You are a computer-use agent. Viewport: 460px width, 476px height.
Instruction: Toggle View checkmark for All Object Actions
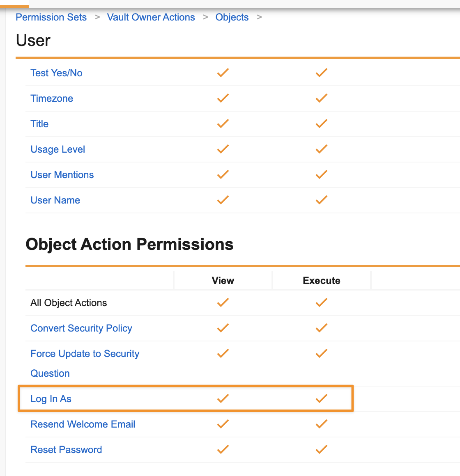click(223, 303)
